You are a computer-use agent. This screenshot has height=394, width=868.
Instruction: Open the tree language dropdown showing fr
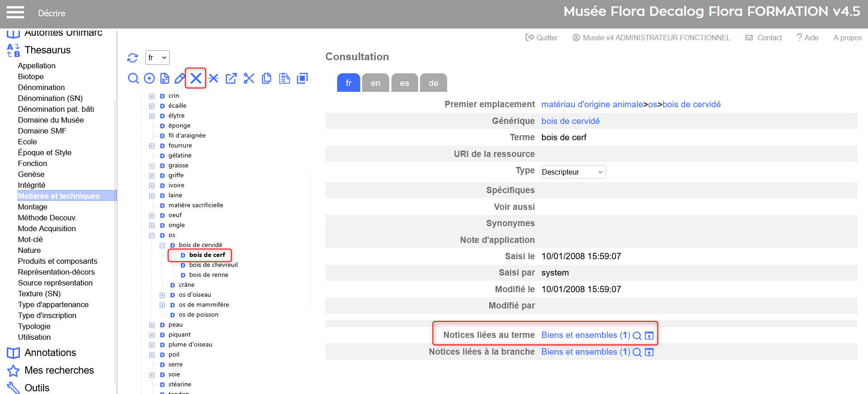157,57
